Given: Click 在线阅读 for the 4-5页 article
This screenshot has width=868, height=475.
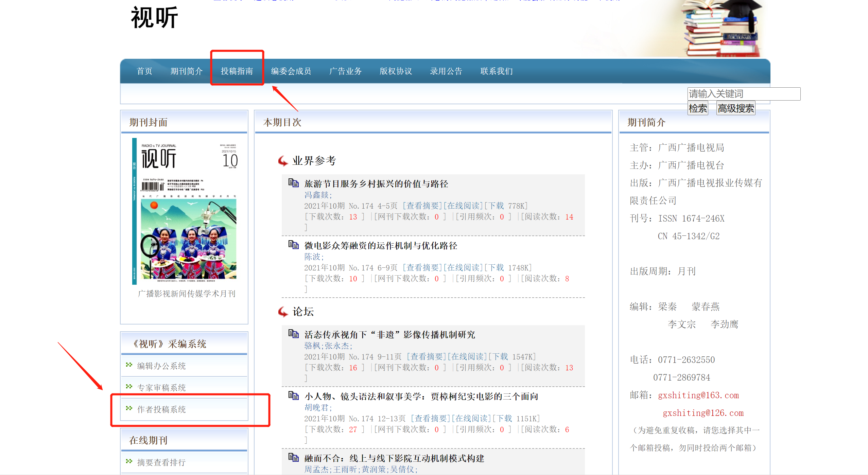Looking at the screenshot, I should (463, 206).
